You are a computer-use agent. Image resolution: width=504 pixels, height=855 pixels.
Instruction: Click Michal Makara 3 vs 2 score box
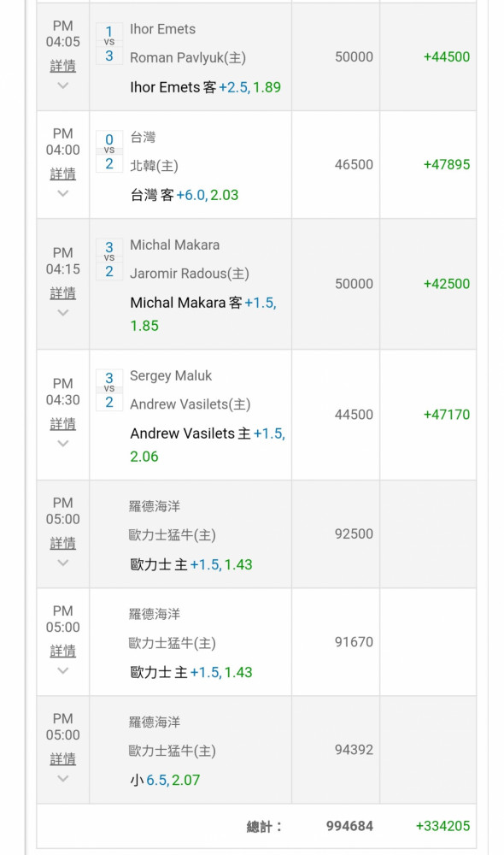coord(109,260)
